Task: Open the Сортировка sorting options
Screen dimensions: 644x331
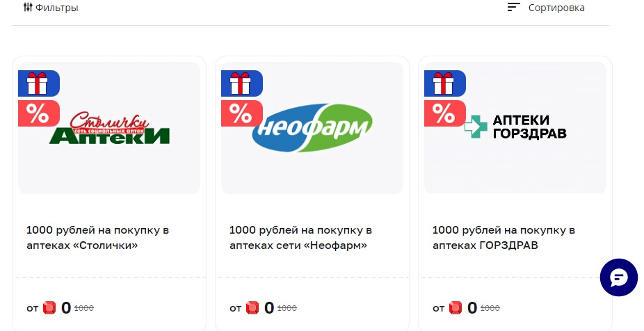Action: [546, 8]
